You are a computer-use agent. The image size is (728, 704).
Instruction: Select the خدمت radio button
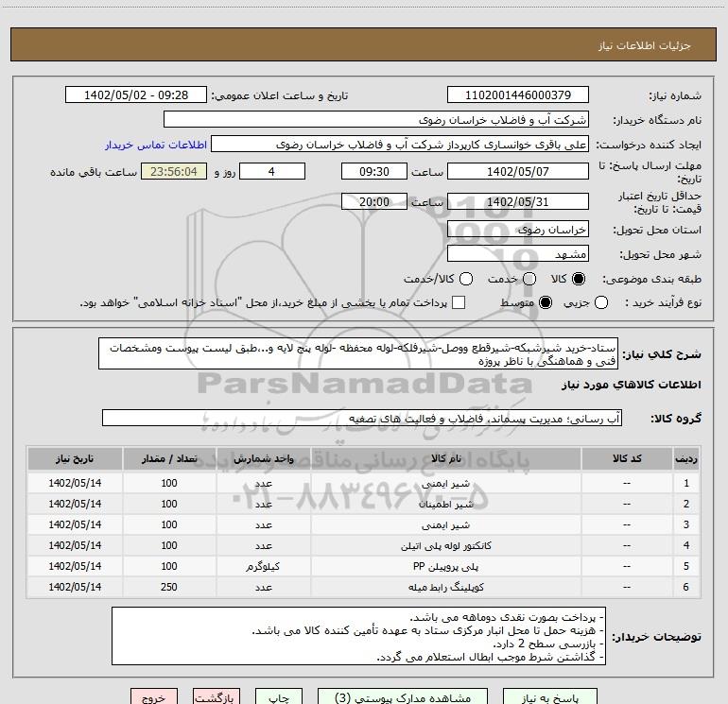[529, 279]
